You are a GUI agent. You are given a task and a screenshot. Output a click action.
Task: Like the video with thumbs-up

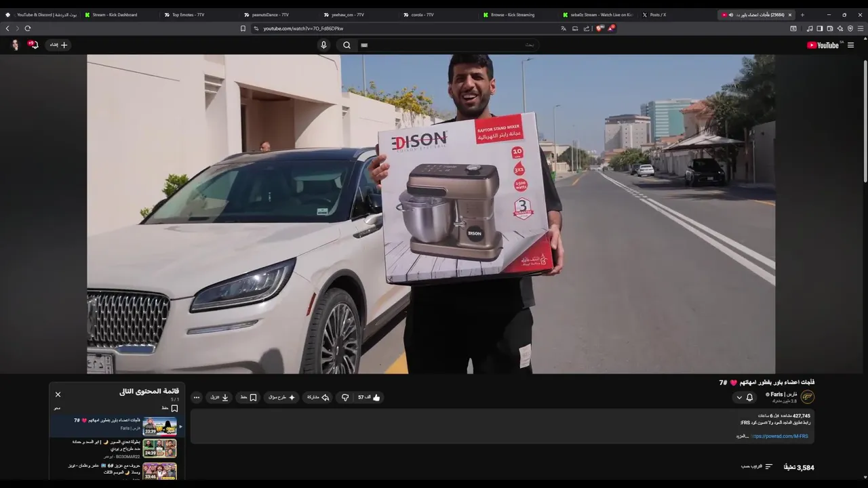[370, 397]
